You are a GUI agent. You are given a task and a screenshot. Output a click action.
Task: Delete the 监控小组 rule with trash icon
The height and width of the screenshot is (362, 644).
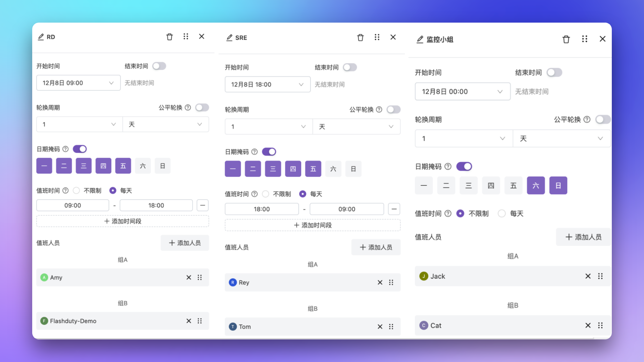(x=566, y=39)
